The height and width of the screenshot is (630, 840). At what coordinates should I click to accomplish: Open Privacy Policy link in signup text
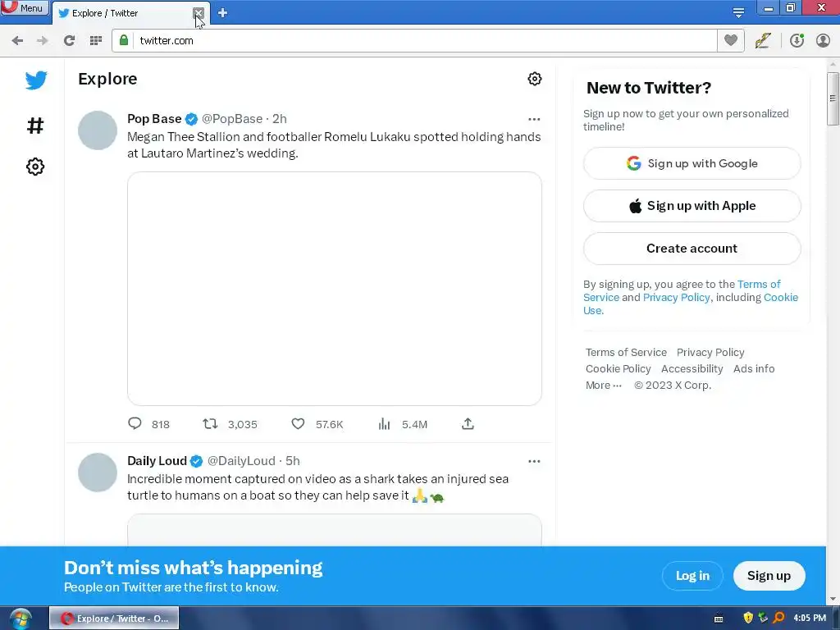(676, 297)
